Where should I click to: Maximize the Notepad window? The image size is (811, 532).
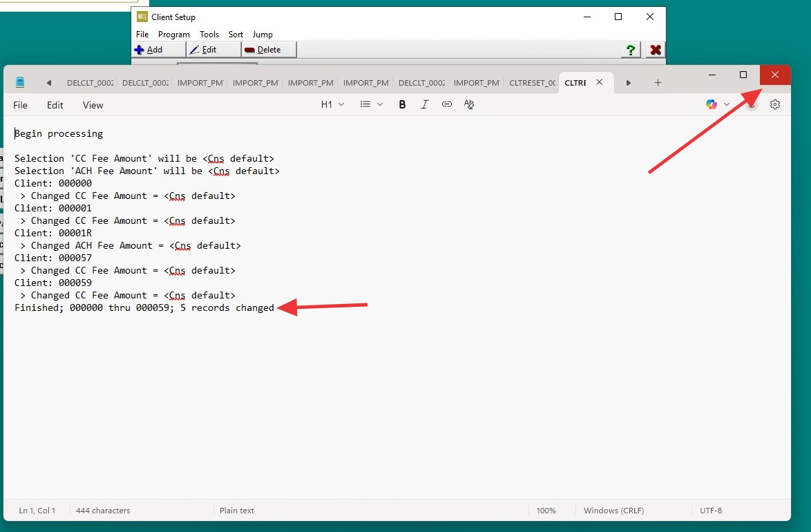[743, 75]
